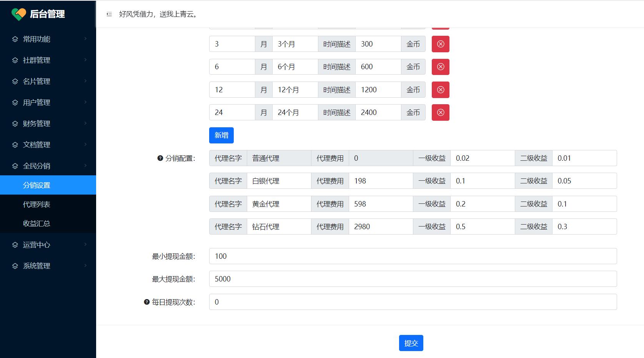
Task: Open the 代理列表 submenu page
Action: coord(37,204)
